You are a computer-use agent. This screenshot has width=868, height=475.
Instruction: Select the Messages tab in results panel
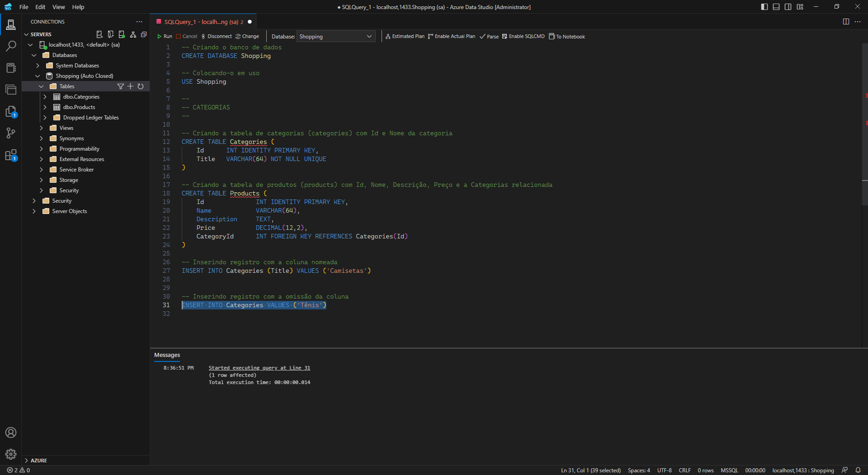click(167, 355)
